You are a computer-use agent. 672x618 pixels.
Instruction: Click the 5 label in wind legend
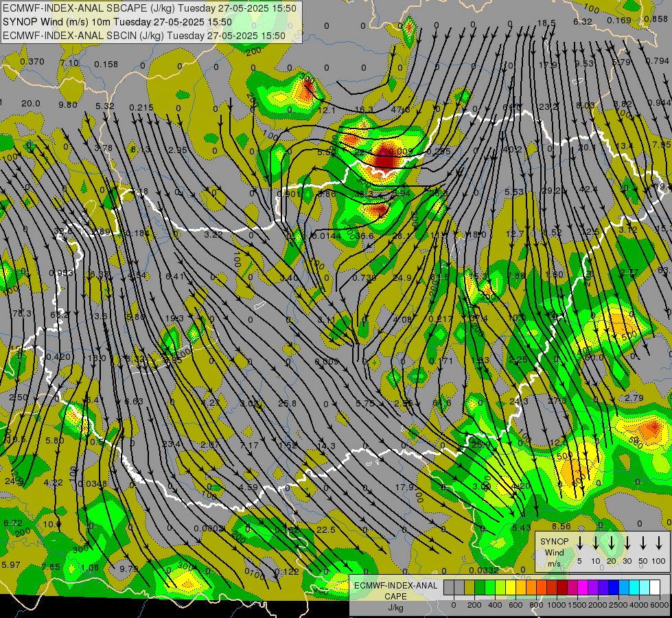tap(579, 561)
